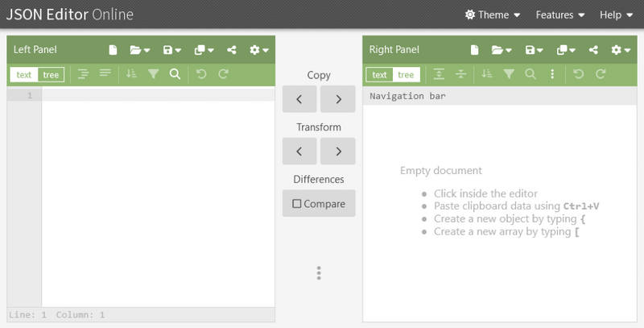Open middle column vertical dots menu
The height and width of the screenshot is (328, 644).
pos(319,273)
